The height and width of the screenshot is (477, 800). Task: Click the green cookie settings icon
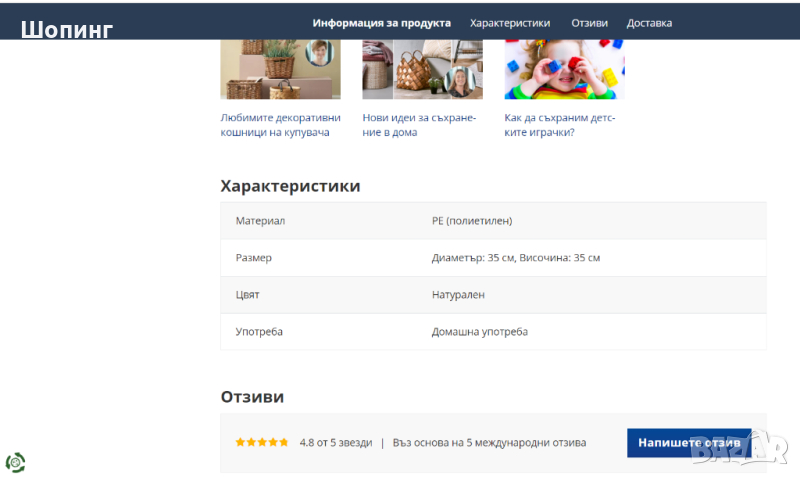pyautogui.click(x=15, y=462)
